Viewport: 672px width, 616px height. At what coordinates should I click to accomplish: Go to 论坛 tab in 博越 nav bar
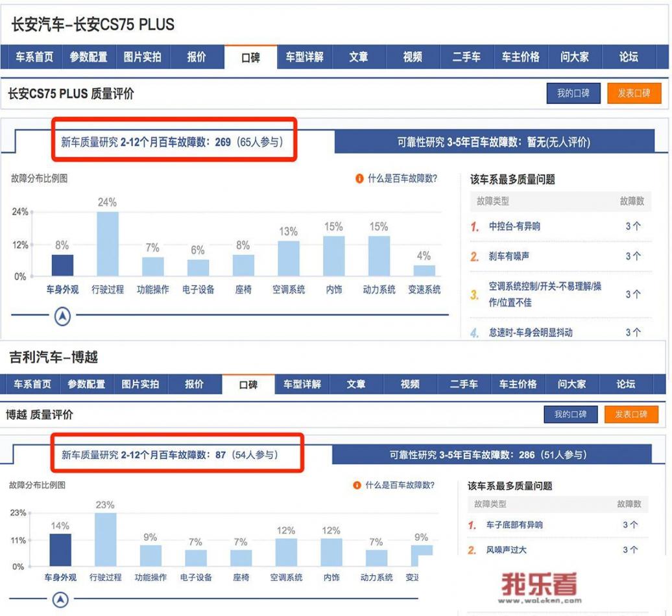(626, 385)
